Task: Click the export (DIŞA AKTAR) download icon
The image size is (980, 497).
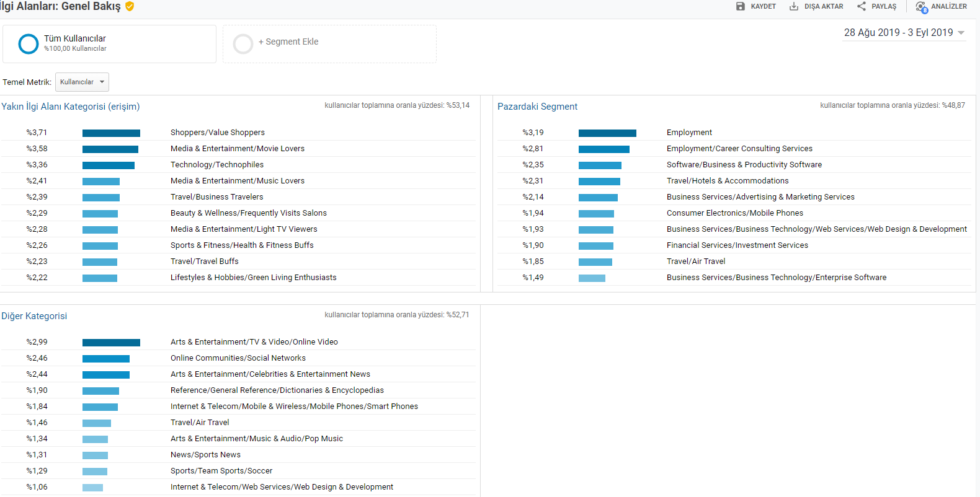Action: pos(793,6)
